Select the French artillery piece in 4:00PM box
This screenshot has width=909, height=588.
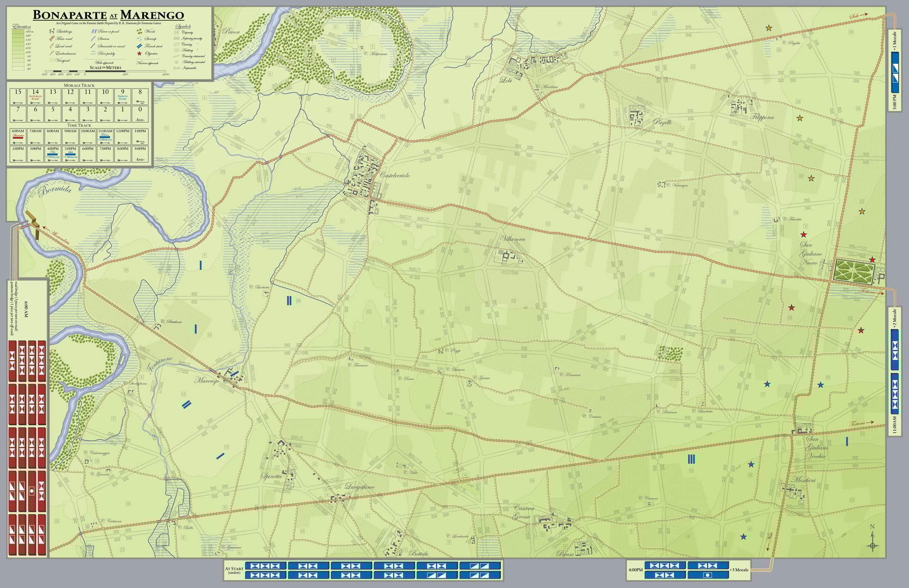[708, 575]
